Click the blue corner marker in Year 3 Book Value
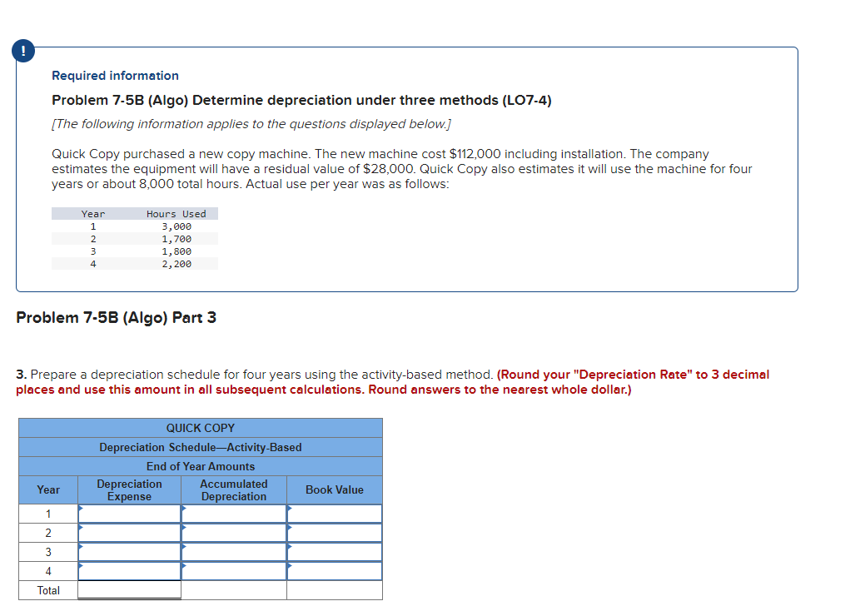The image size is (860, 616). click(x=288, y=547)
